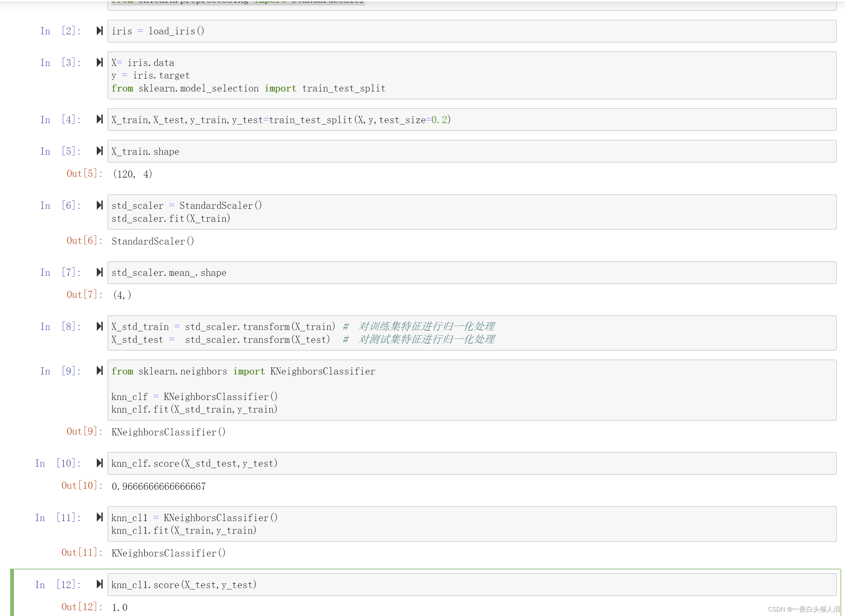Select the In [5]: prompt label
This screenshot has width=845, height=616.
(x=61, y=151)
